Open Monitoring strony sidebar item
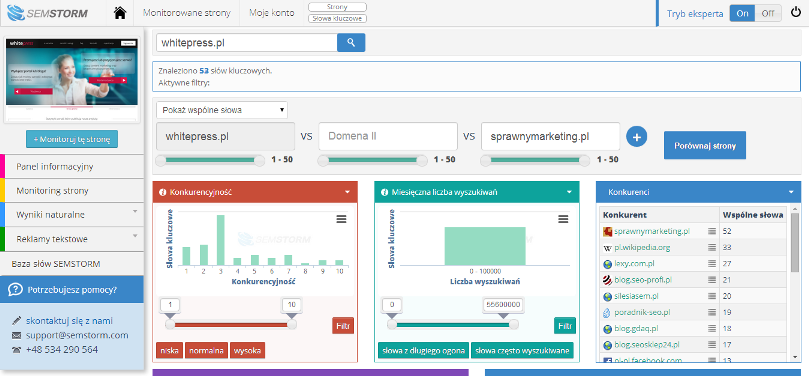 tap(72, 191)
